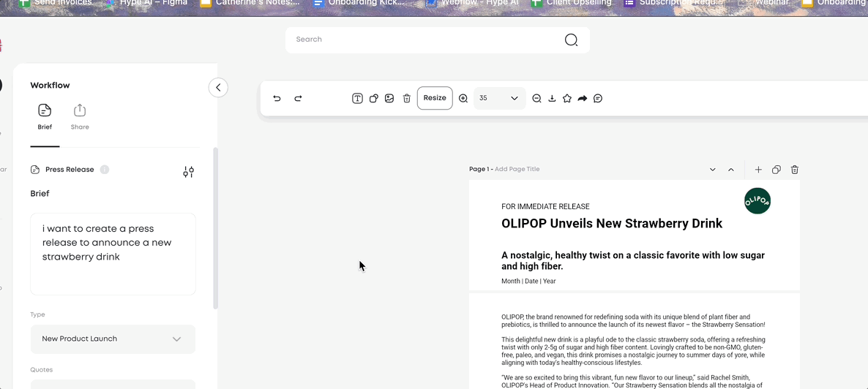Click the star favorite icon

click(x=567, y=99)
